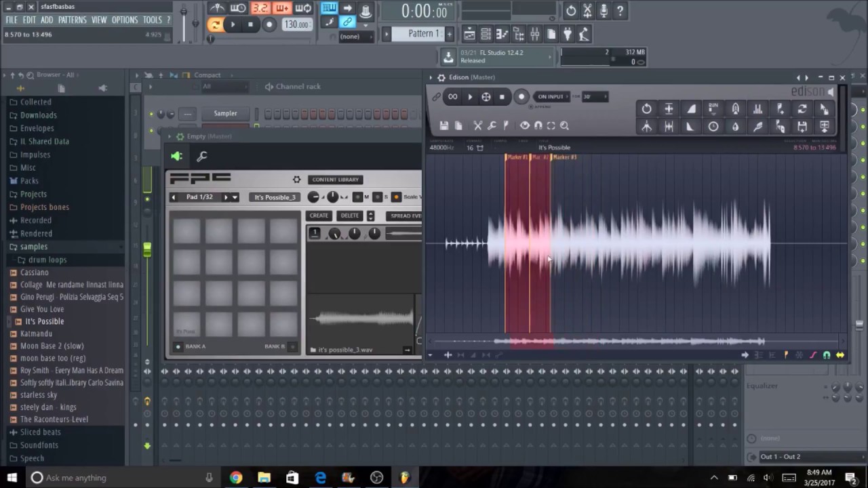Image resolution: width=868 pixels, height=488 pixels.
Task: Click the FPC CREATE button
Action: [319, 216]
